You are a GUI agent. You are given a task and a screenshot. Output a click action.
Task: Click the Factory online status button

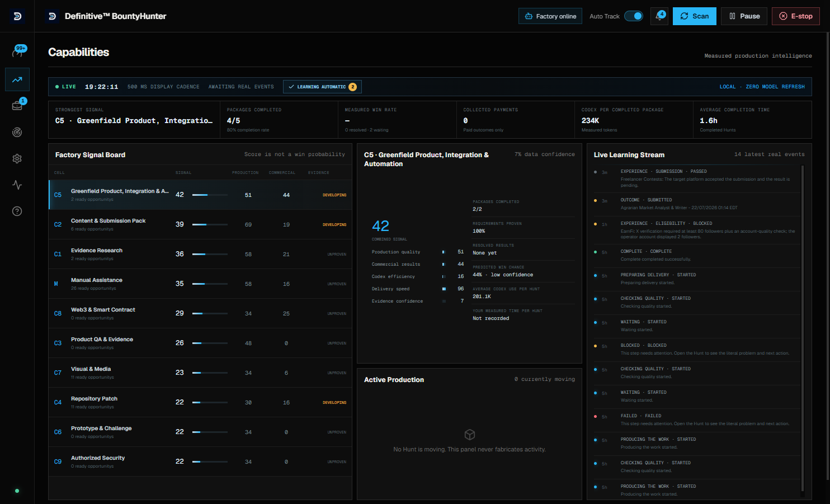550,16
